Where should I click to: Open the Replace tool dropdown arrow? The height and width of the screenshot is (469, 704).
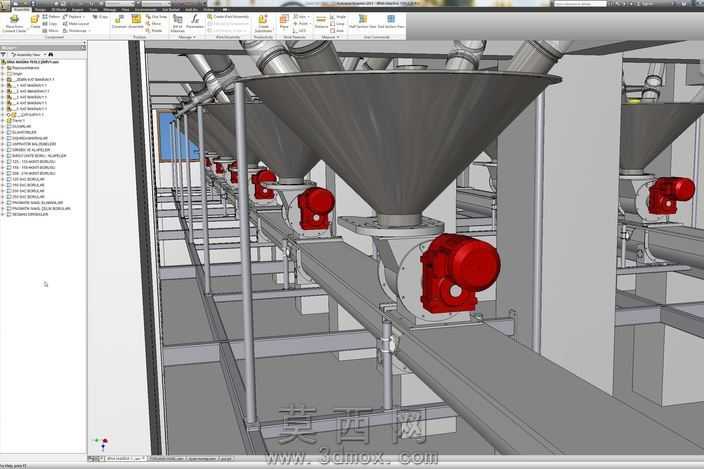pos(84,17)
